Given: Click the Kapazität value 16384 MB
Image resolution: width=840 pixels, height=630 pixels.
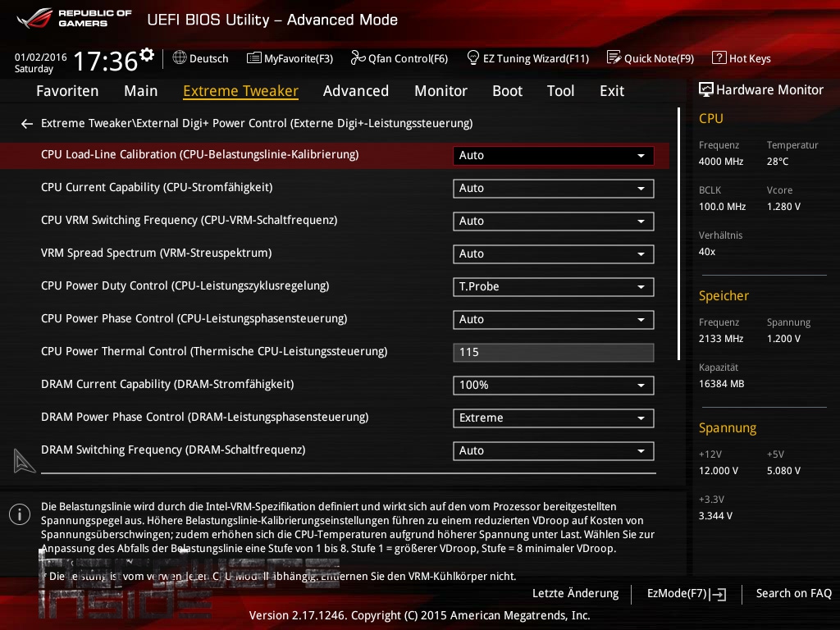Looking at the screenshot, I should [722, 384].
